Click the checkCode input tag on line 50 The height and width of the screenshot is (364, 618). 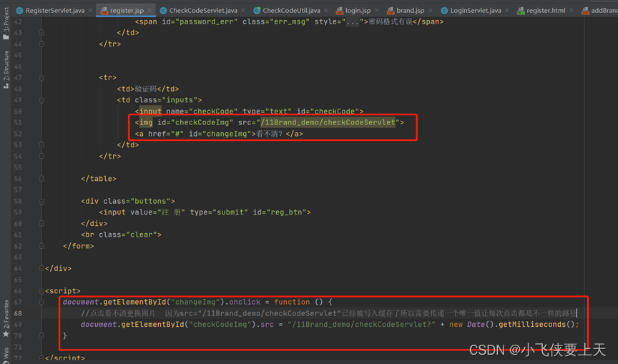click(x=249, y=112)
